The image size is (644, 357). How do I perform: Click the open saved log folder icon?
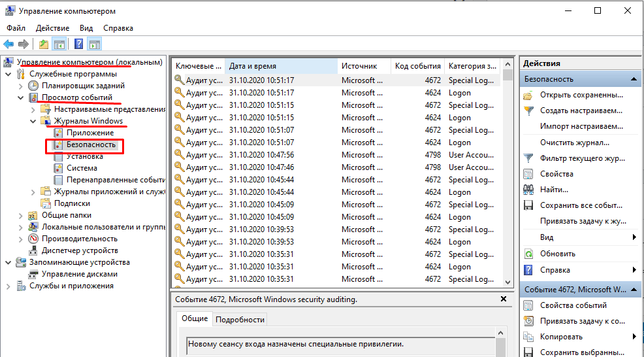528,95
